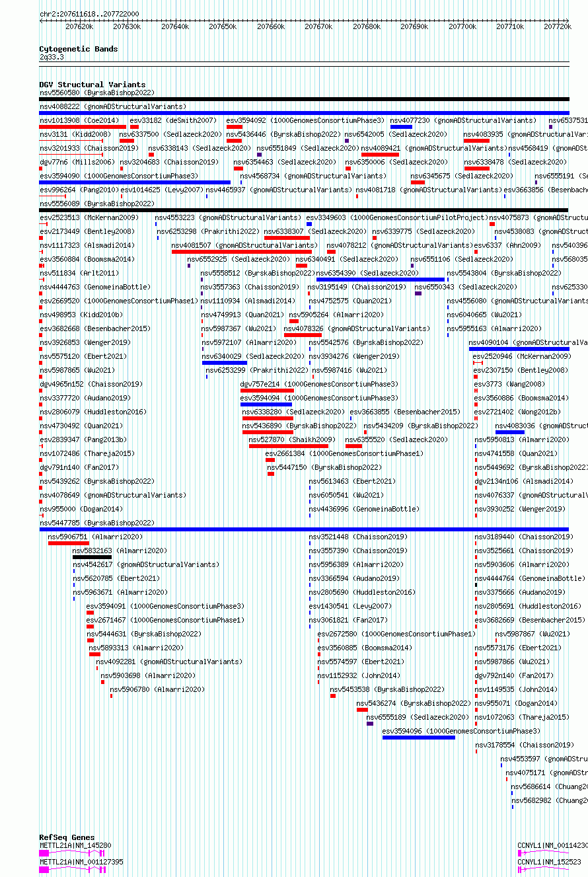
Task: Open the RefSeq Genes track title
Action: (67, 837)
